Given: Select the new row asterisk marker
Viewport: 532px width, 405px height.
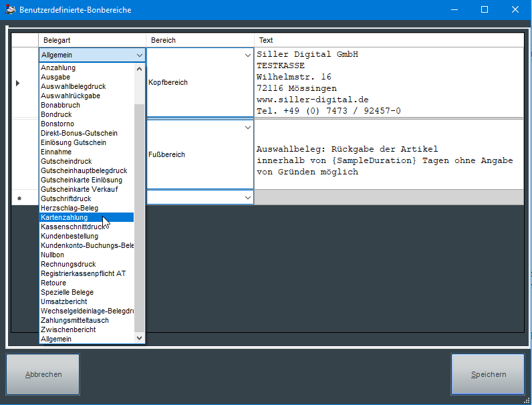Looking at the screenshot, I should point(19,198).
